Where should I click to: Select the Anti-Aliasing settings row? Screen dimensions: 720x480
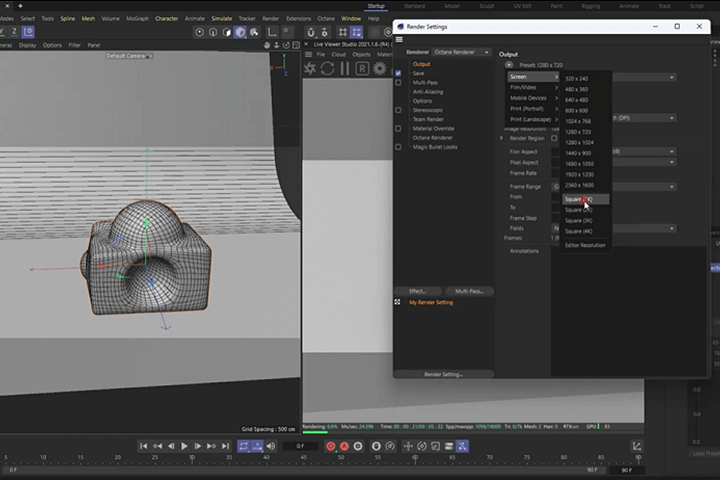428,92
